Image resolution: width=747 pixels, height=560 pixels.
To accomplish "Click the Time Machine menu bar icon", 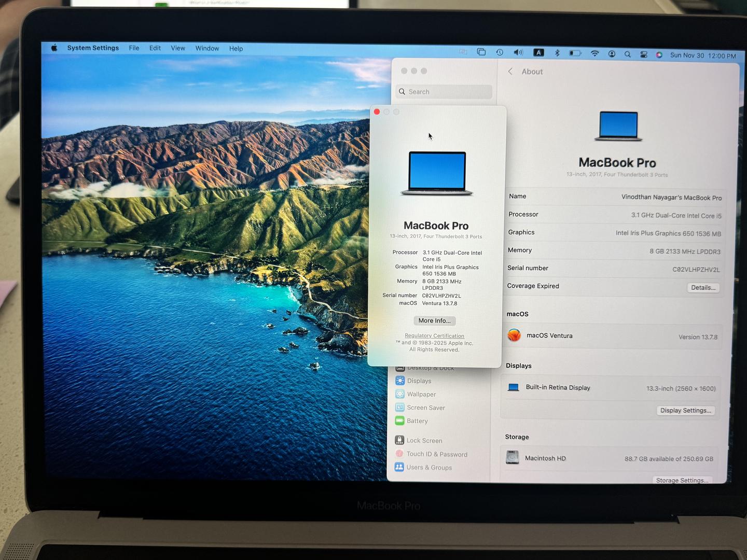I will click(x=500, y=52).
